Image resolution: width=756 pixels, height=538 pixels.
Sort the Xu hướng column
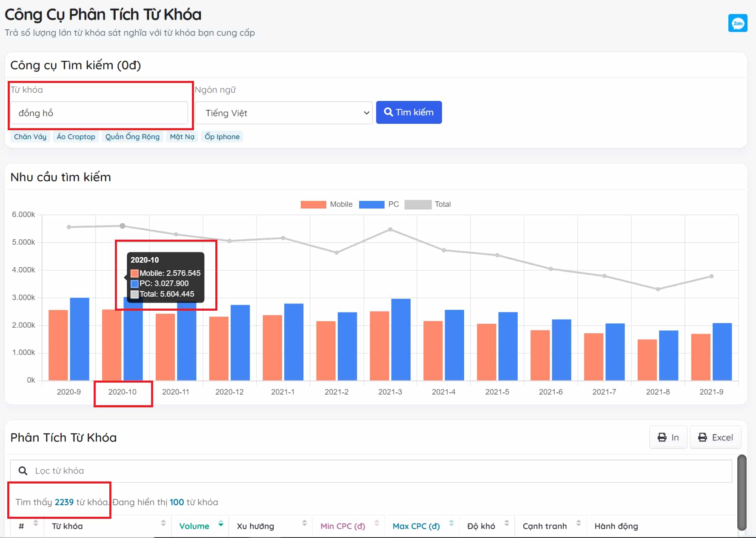click(x=304, y=524)
